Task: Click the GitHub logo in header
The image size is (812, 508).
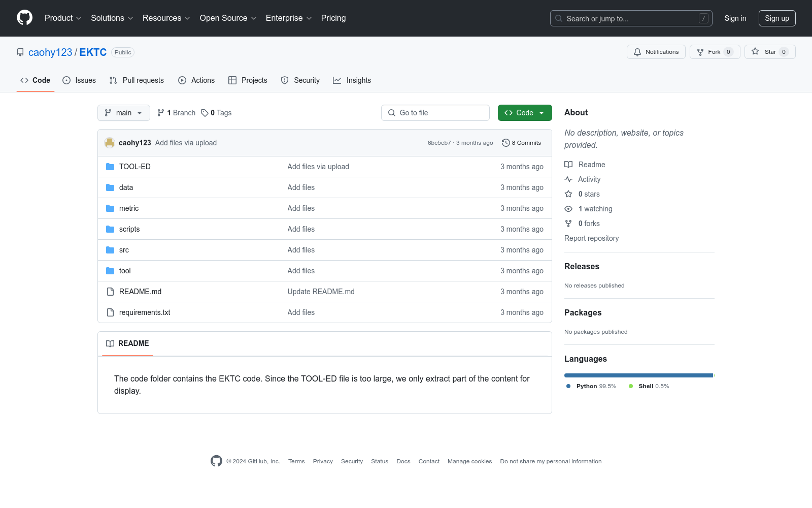Action: click(24, 18)
